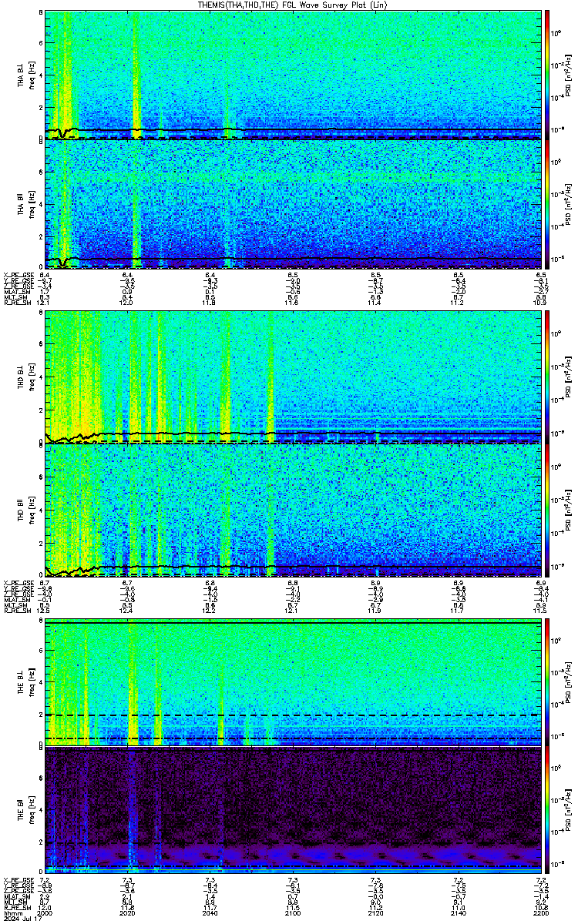
Task: Click the 'hhmm' time format label
Action: (x=12, y=912)
